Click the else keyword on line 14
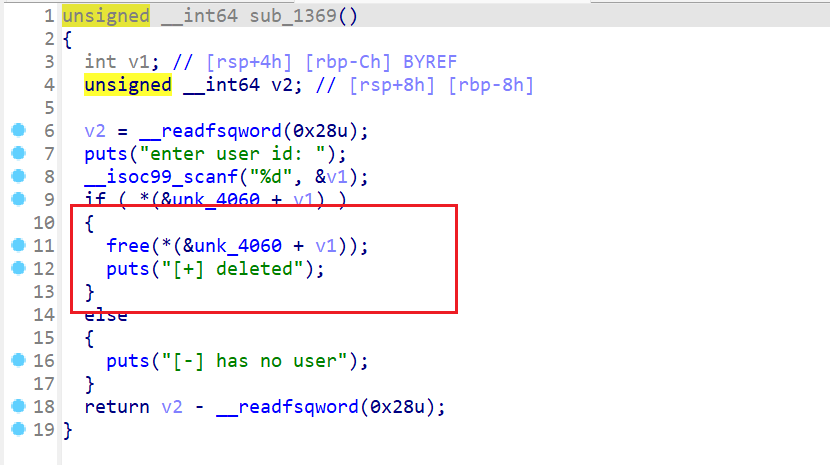The height and width of the screenshot is (465, 830). click(106, 315)
